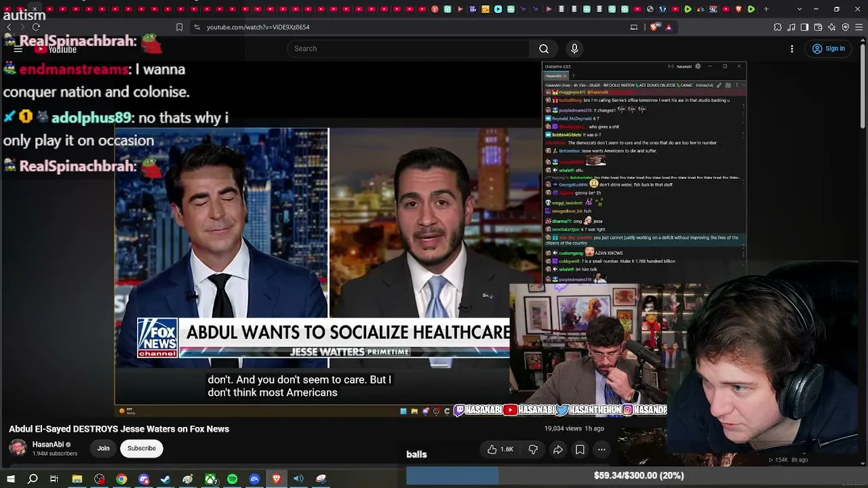Click the blue donation goal progress bar
The height and width of the screenshot is (488, 868).
pyautogui.click(x=452, y=476)
